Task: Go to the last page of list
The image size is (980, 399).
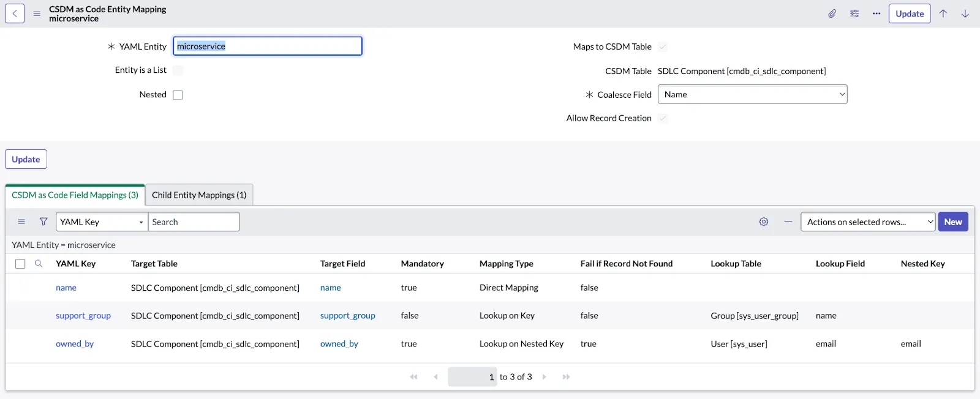Action: tap(566, 377)
